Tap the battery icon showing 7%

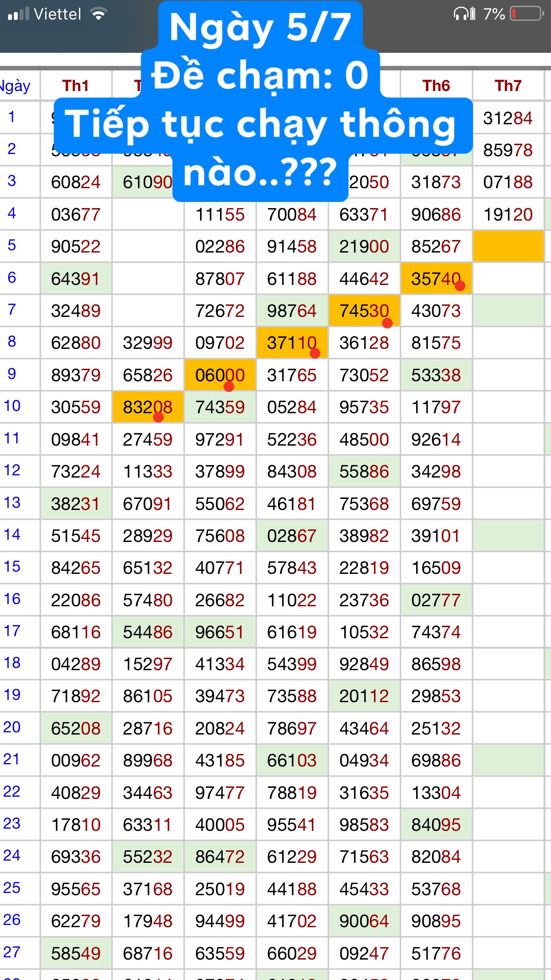pyautogui.click(x=527, y=14)
